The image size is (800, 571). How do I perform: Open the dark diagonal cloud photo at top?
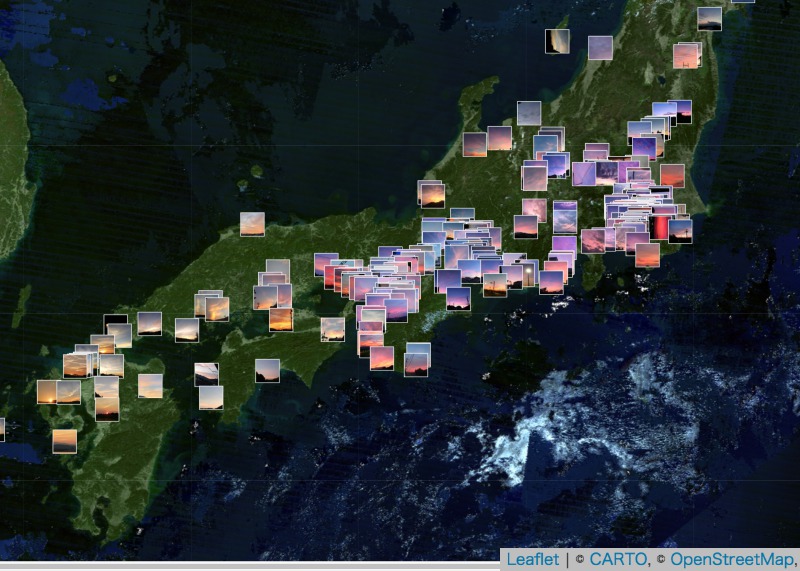pyautogui.click(x=557, y=41)
